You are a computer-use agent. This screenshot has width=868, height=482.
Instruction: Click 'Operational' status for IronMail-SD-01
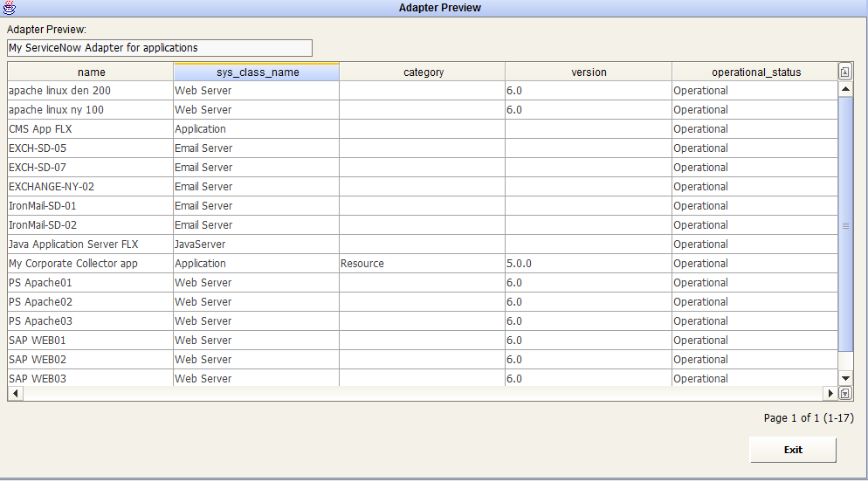[x=755, y=206]
